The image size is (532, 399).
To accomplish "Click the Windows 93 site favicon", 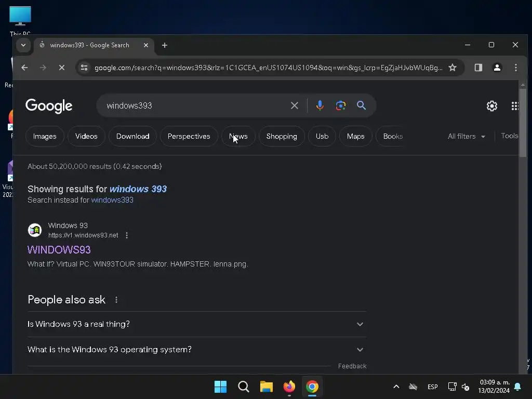I will click(x=35, y=230).
